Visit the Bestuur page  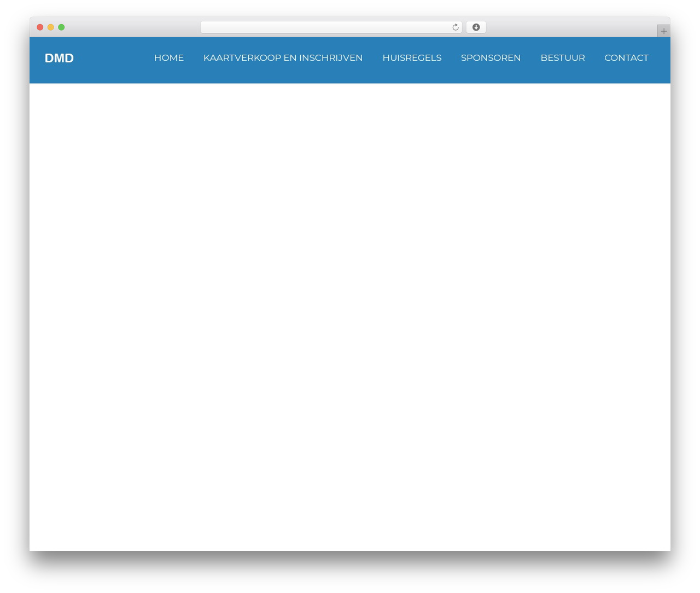563,58
